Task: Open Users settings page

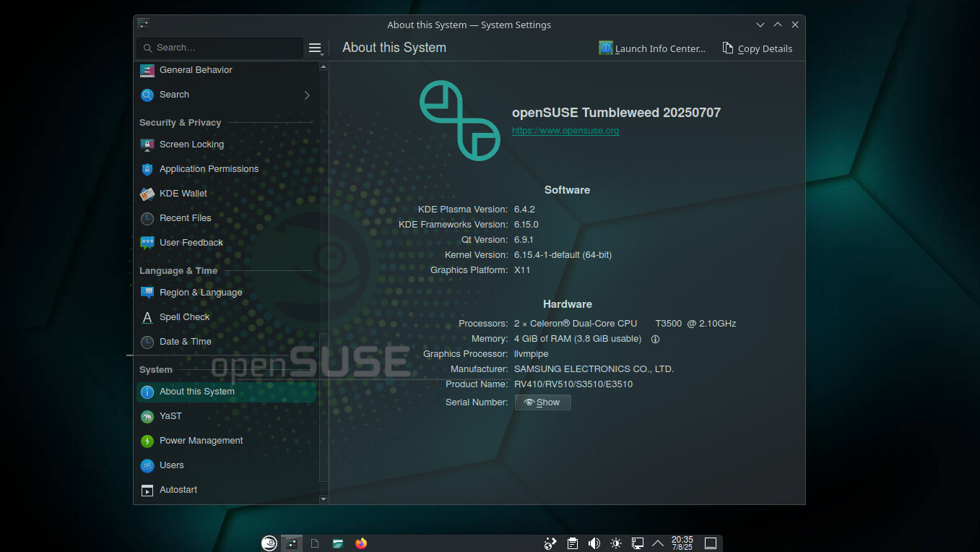Action: [171, 465]
